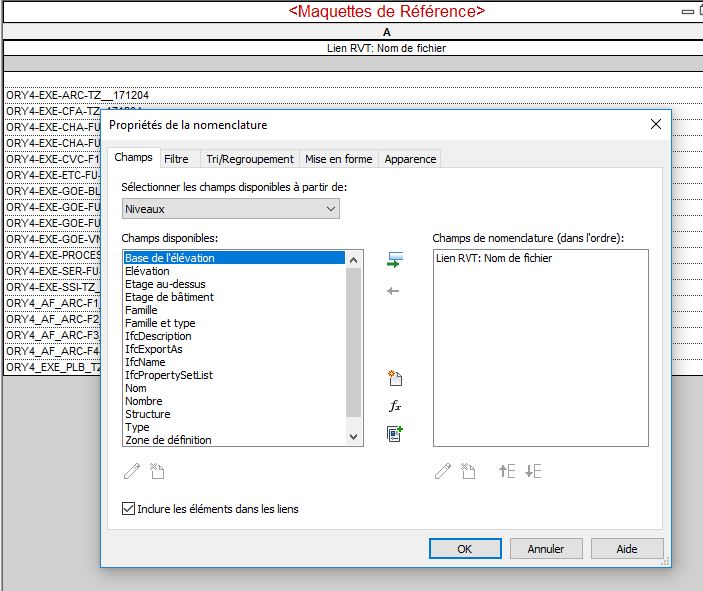Click the combine parameters icon
This screenshot has width=703, height=591.
click(x=394, y=434)
